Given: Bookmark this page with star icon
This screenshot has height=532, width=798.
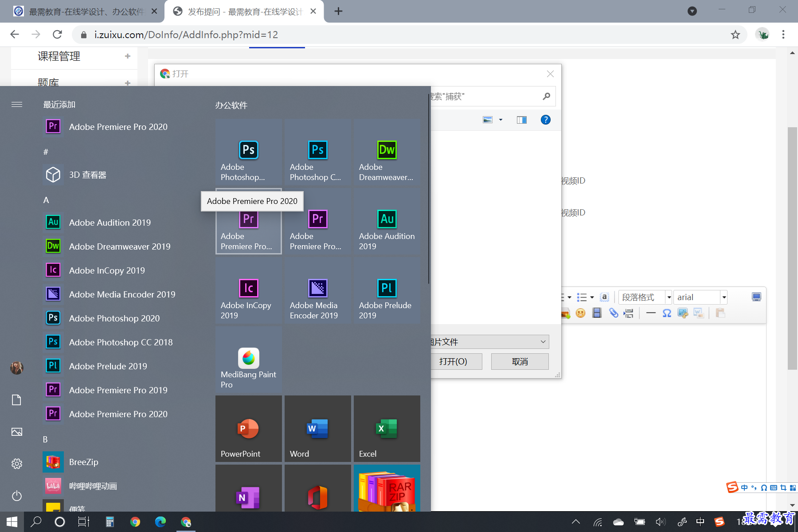Looking at the screenshot, I should [x=735, y=35].
